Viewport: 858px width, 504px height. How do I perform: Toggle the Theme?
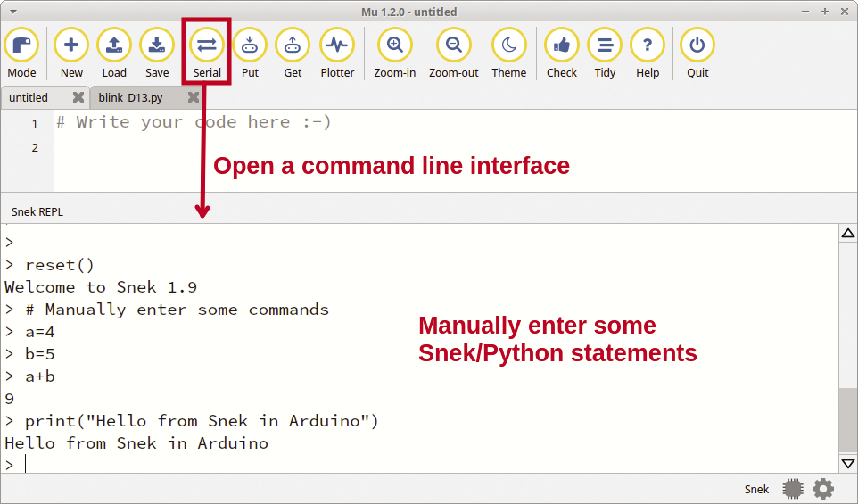point(509,54)
